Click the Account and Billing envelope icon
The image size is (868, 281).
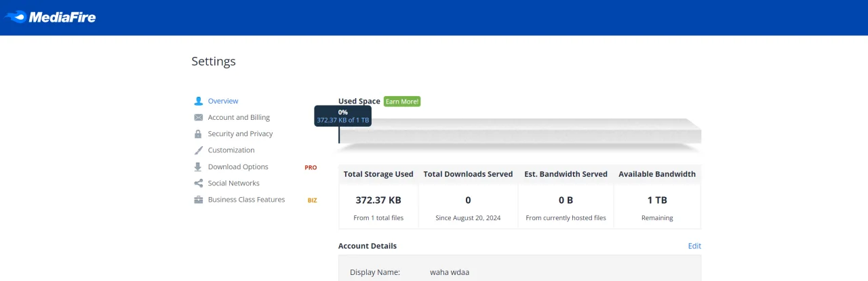click(x=199, y=117)
